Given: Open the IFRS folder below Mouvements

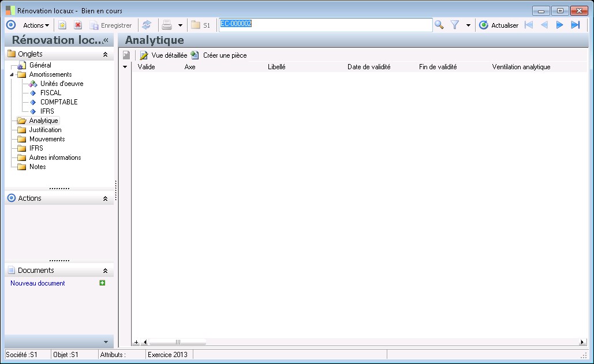Looking at the screenshot, I should [x=36, y=148].
